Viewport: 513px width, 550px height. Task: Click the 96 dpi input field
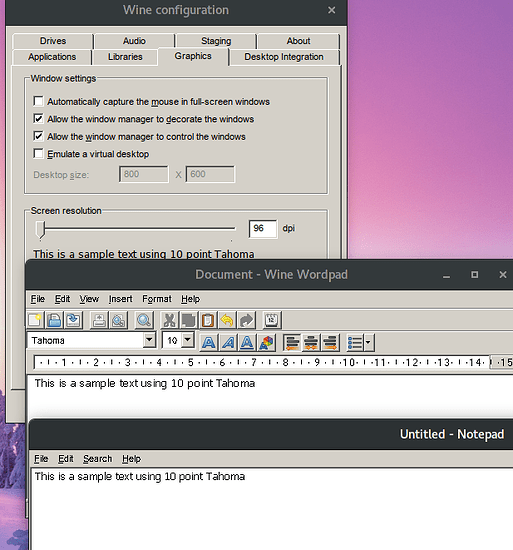coord(263,229)
